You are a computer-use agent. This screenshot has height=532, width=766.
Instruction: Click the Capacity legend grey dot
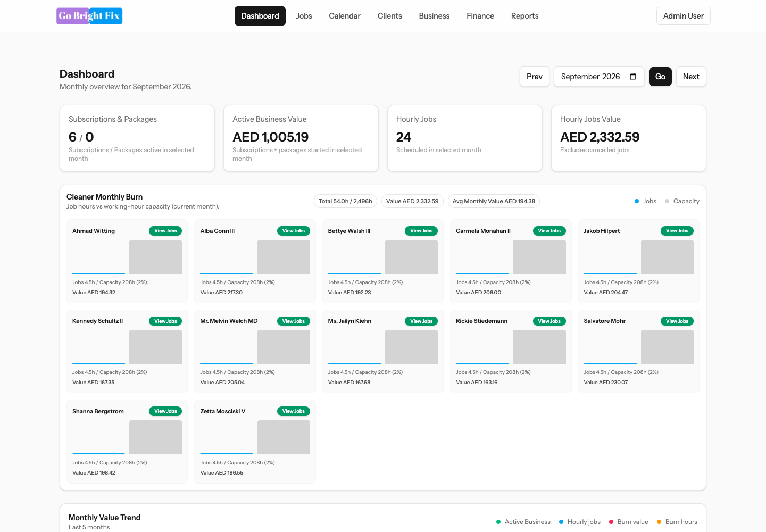tap(667, 201)
